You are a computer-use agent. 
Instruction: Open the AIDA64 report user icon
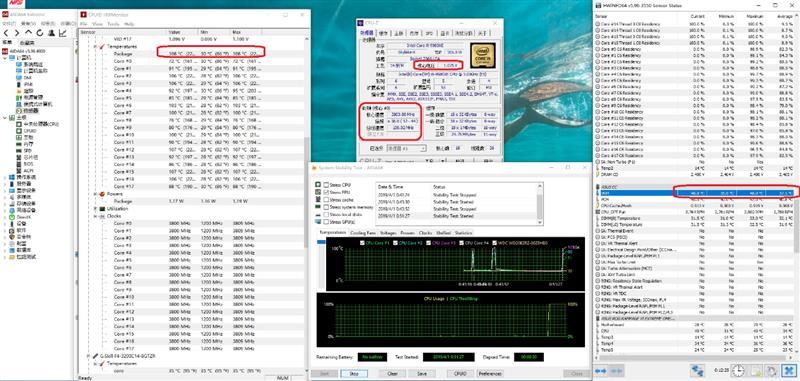coord(51,33)
